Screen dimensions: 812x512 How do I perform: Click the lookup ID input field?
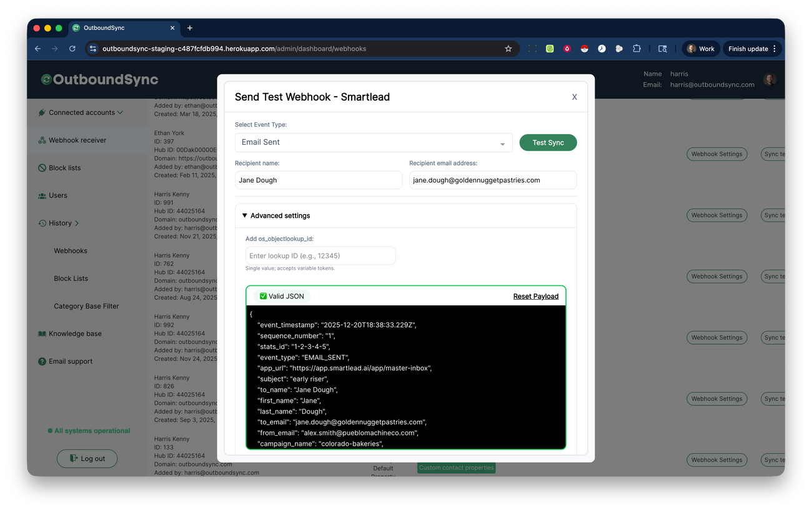(x=319, y=255)
